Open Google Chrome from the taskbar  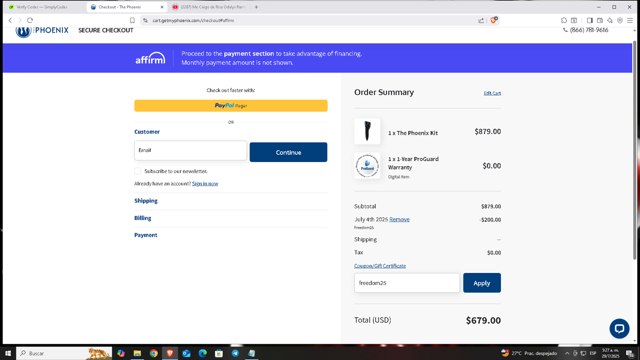pyautogui.click(x=153, y=353)
